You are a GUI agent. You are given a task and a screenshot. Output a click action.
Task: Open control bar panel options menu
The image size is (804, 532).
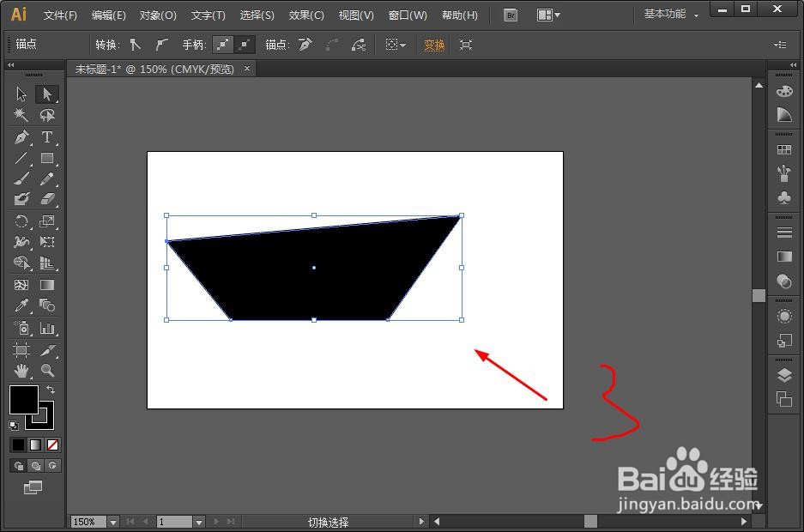[780, 45]
